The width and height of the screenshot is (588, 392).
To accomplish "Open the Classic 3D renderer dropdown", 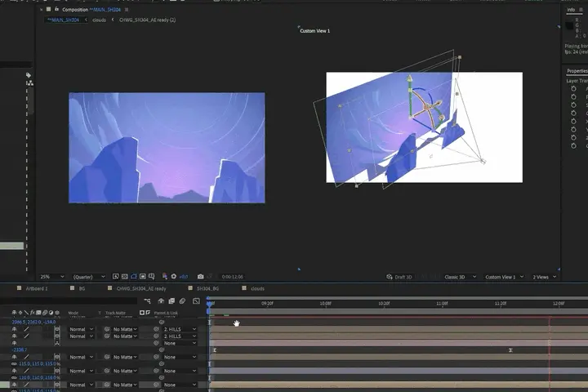I will tap(460, 277).
